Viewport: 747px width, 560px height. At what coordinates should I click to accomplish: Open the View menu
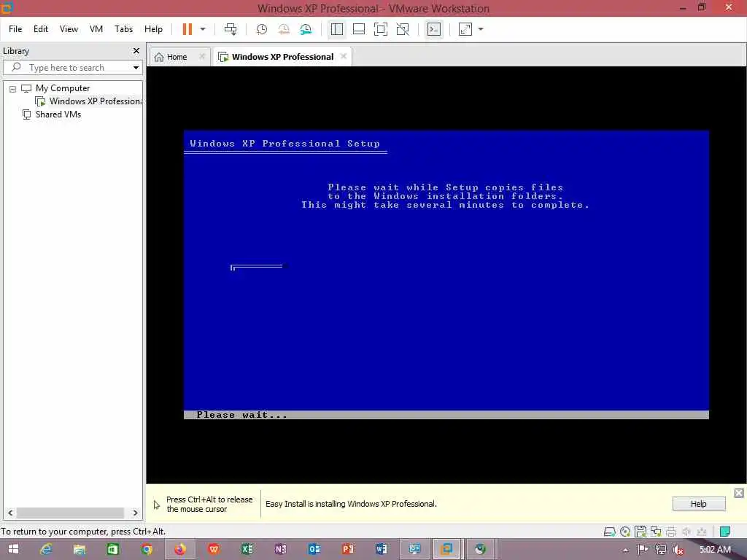69,29
